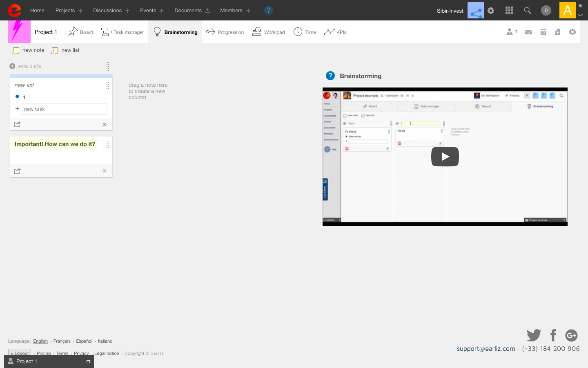Open workspace settings gear in top bar
This screenshot has width=588, height=368.
tap(491, 11)
